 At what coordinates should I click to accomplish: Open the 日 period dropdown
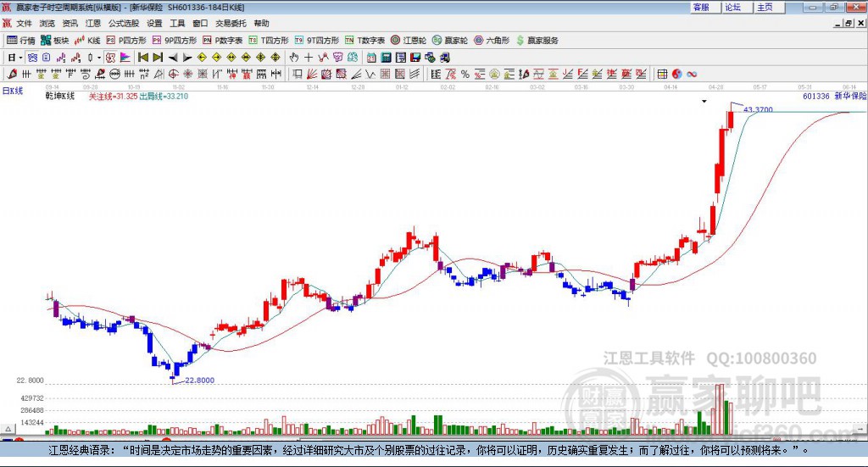15,58
